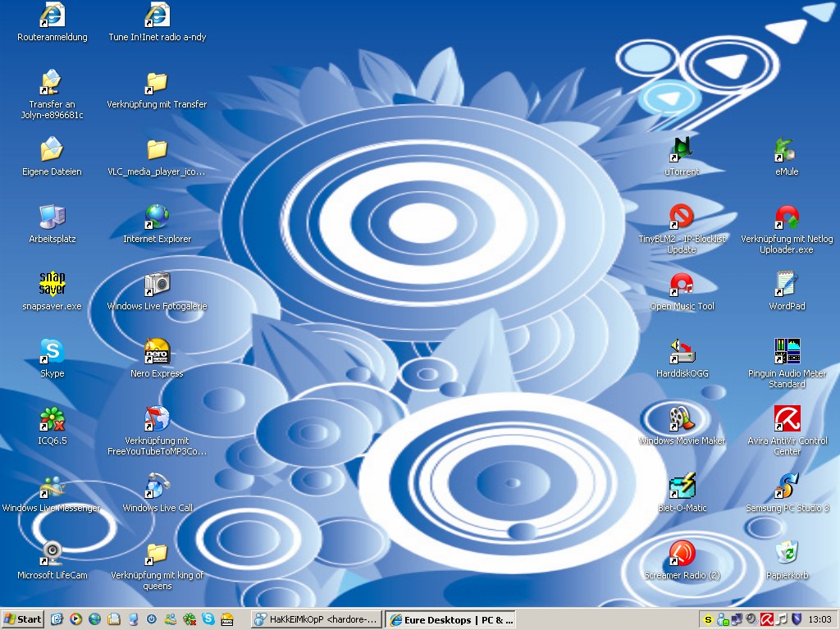Viewport: 840px width, 630px height.
Task: Select the ICQ6.5 desktop icon
Action: pyautogui.click(x=52, y=418)
